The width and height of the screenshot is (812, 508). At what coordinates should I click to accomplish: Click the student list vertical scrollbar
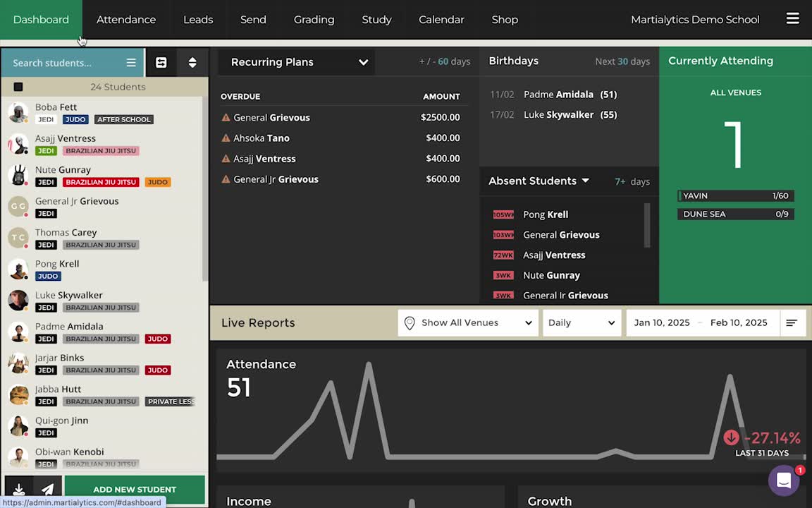205,189
